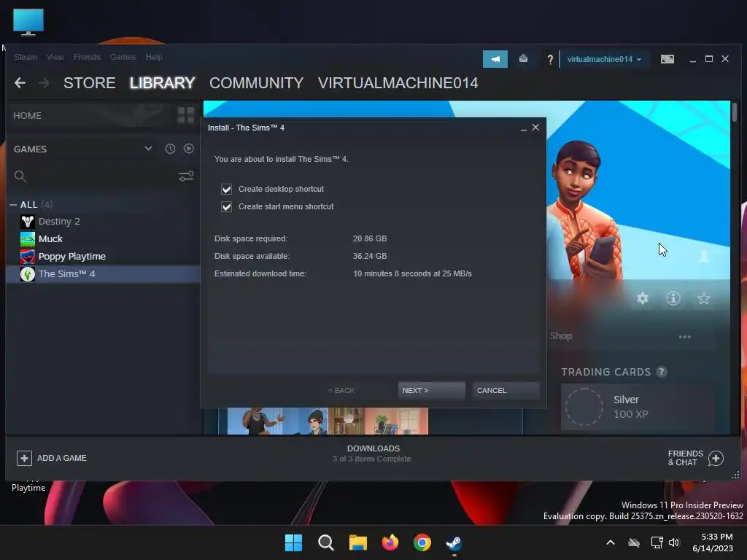The image size is (747, 560).
Task: Open The Sims 4 settings gear
Action: click(x=643, y=298)
